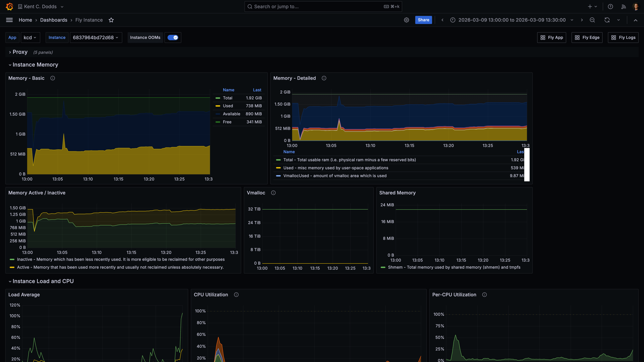This screenshot has width=644, height=362.
Task: Open the user profile avatar
Action: click(636, 6)
